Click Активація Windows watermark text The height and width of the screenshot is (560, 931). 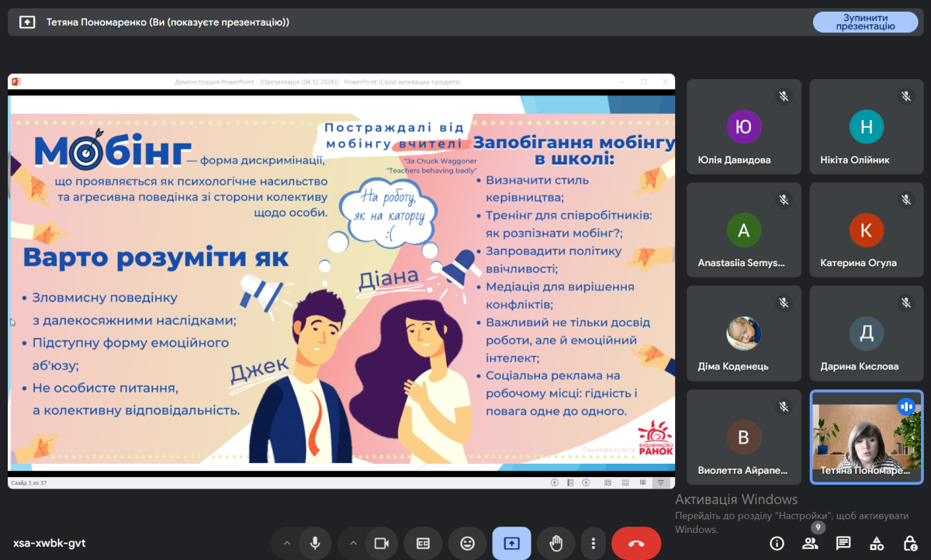736,499
